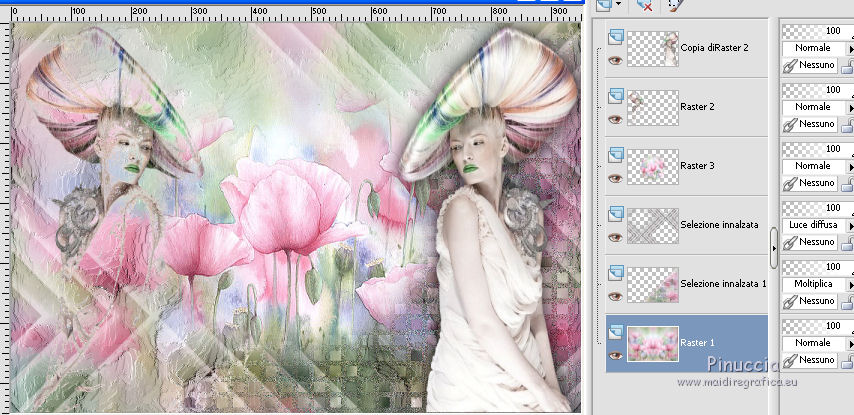Click raster layer type icon of Copia diRaster 2
Screen dimensions: 854x415
616,36
